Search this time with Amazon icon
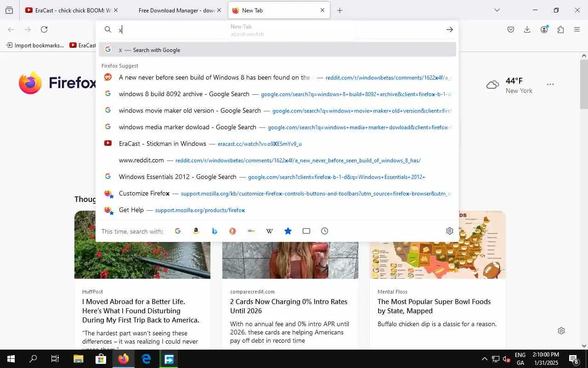This screenshot has width=588, height=368. click(196, 231)
